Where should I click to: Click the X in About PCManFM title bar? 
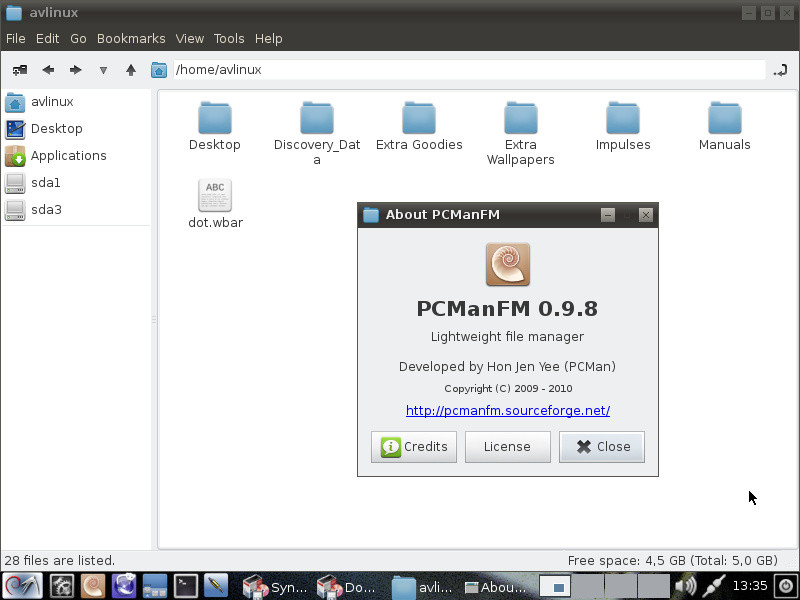[x=646, y=215]
